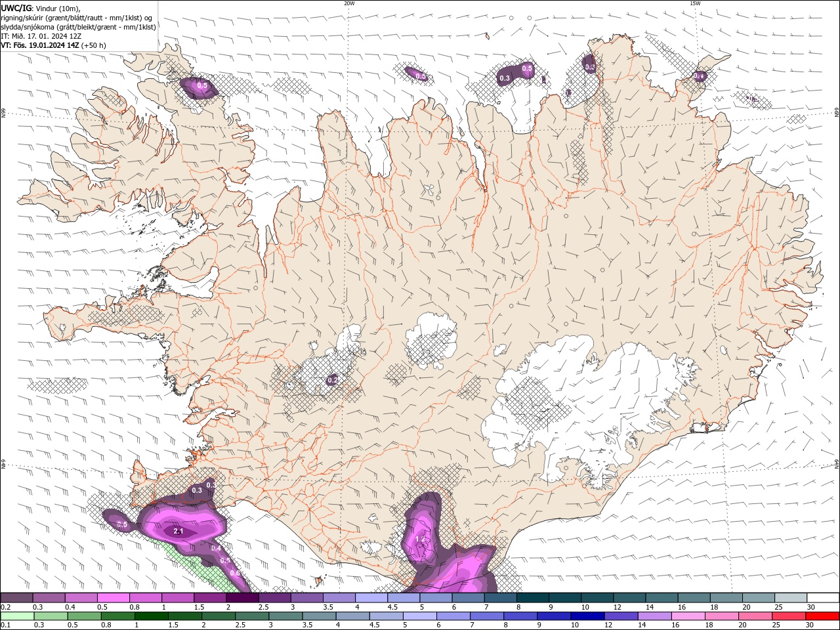Viewport: 840px width, 630px height.
Task: Select the pale green rain swatch between 0.1 and 0.3
Action: coord(16,616)
